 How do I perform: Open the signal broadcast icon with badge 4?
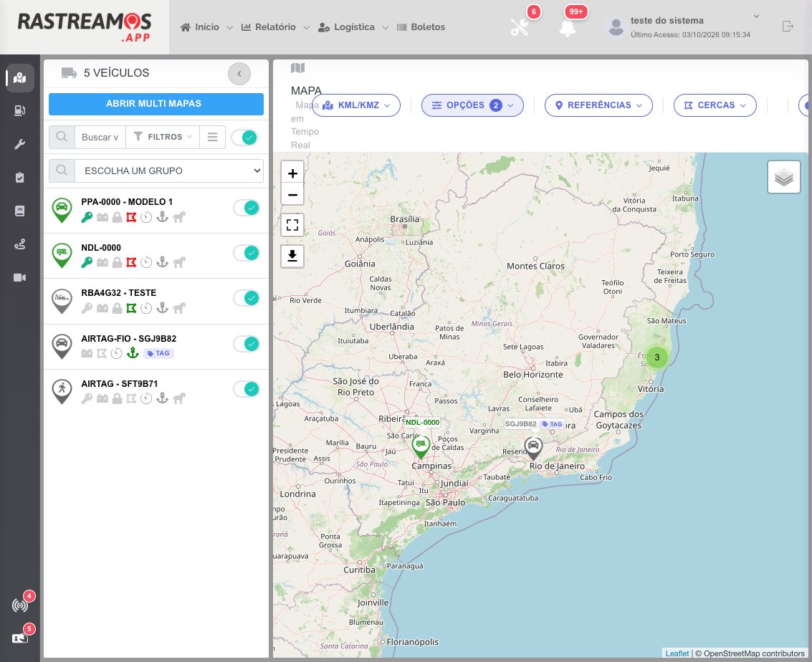pos(20,605)
